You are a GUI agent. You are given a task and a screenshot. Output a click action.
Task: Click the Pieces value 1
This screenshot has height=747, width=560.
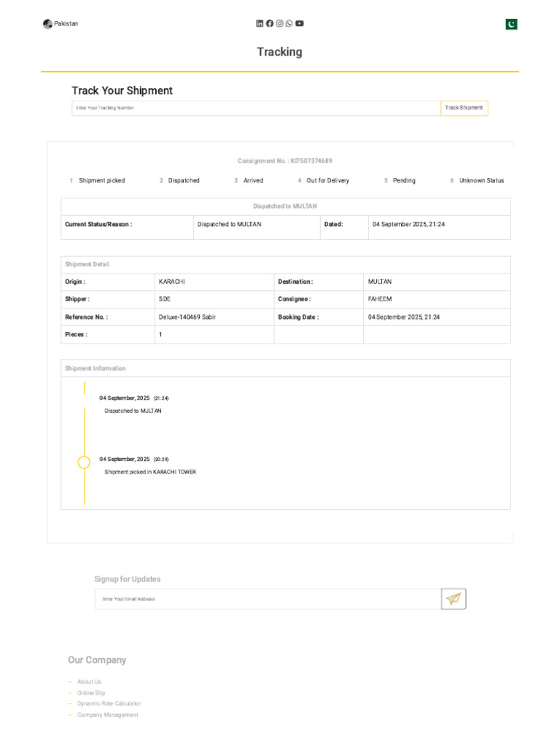pyautogui.click(x=160, y=334)
